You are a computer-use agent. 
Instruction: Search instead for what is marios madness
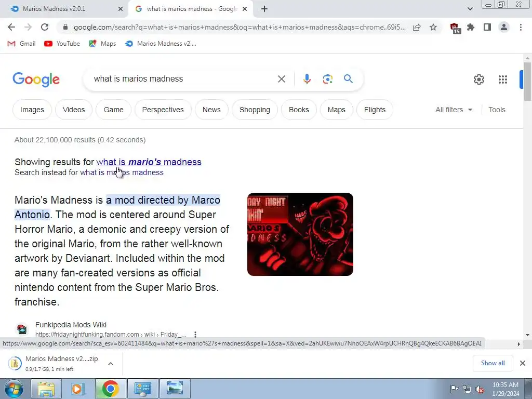pyautogui.click(x=122, y=172)
